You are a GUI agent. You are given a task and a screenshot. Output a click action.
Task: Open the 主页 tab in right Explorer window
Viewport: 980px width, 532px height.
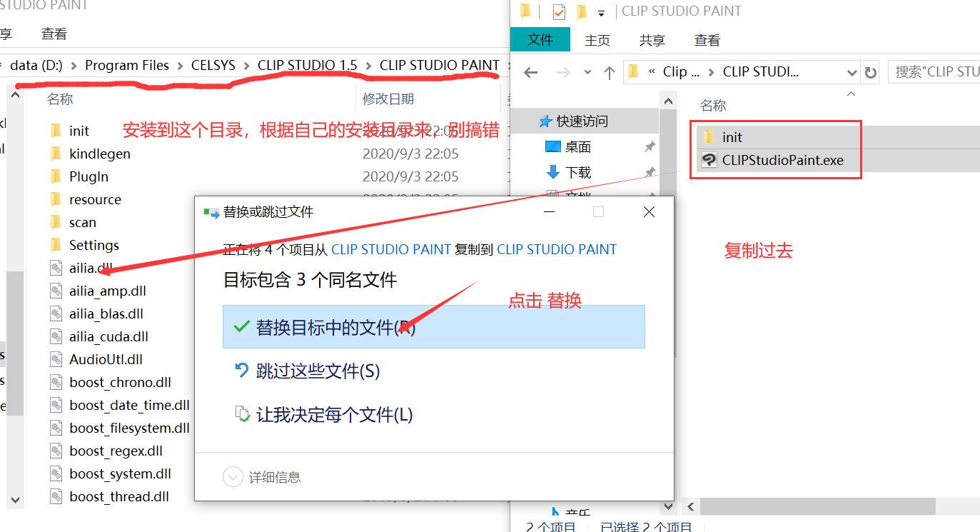click(597, 41)
